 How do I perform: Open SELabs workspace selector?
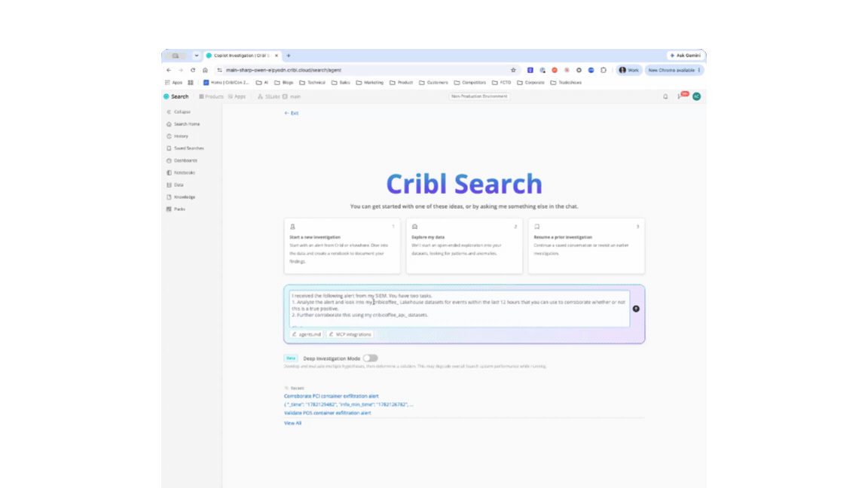coord(269,96)
